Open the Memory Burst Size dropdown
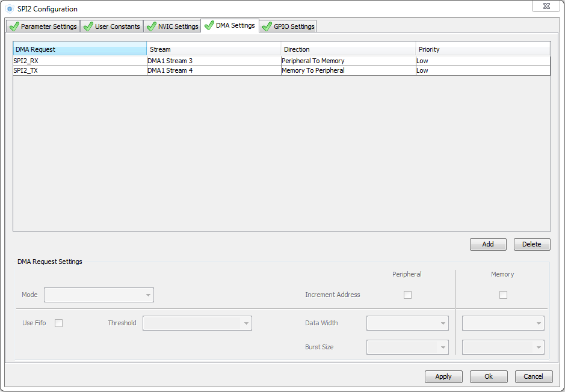565x392 pixels. click(503, 348)
